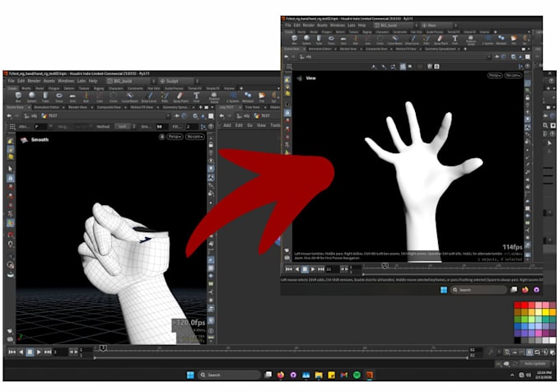The width and height of the screenshot is (560, 392).
Task: Open Add menu in left network editor
Action: click(227, 125)
